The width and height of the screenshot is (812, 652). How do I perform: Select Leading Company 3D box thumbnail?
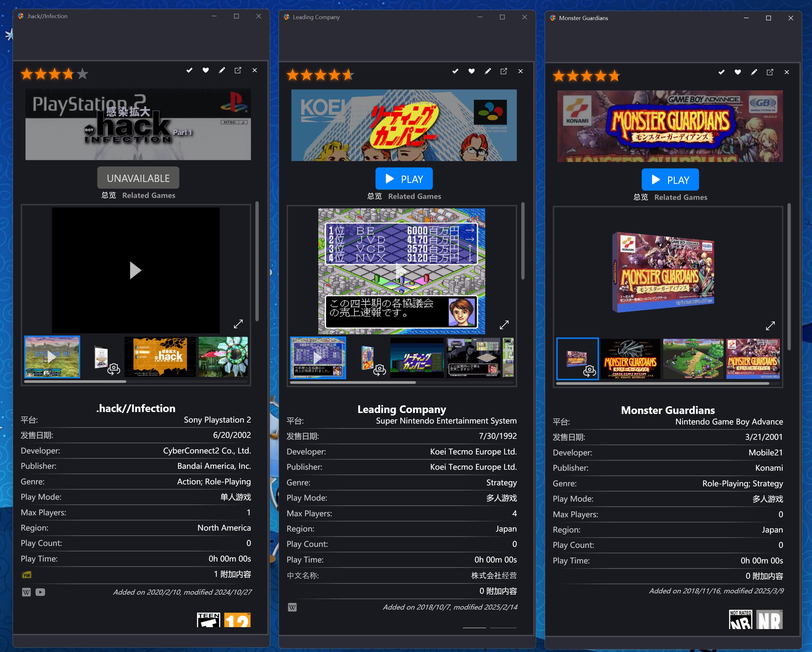click(368, 358)
